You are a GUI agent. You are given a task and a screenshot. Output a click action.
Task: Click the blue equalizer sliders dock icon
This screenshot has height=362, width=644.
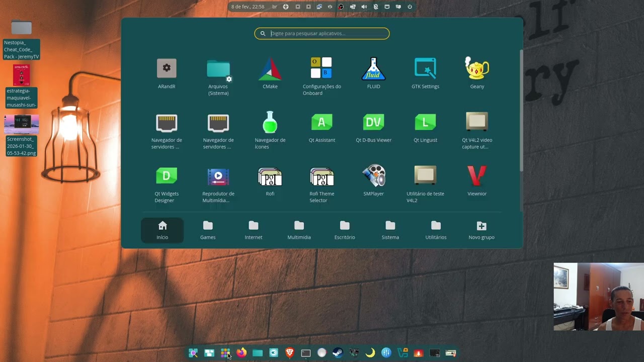pos(386,353)
